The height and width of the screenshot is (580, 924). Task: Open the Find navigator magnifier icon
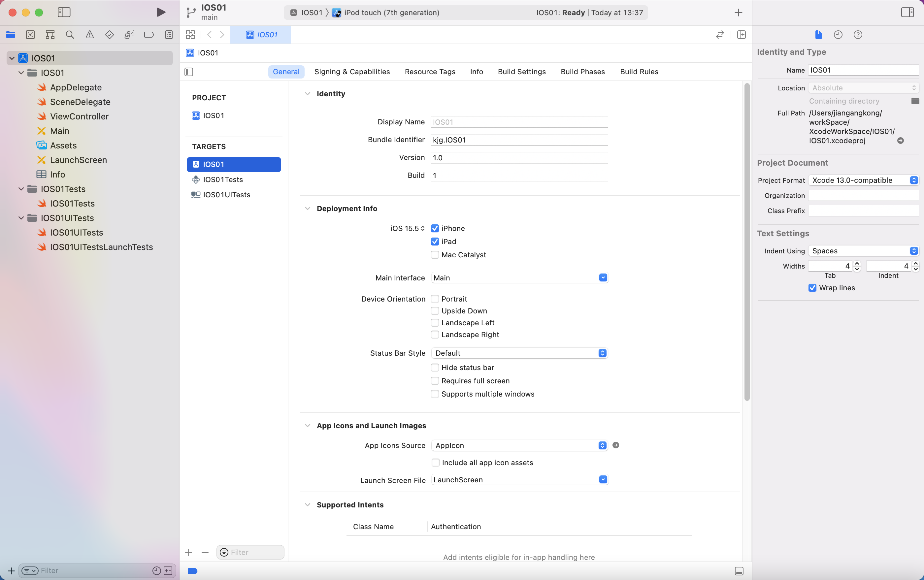click(70, 35)
